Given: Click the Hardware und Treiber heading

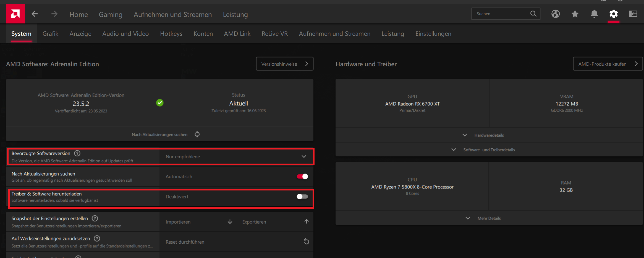Looking at the screenshot, I should click(x=366, y=64).
